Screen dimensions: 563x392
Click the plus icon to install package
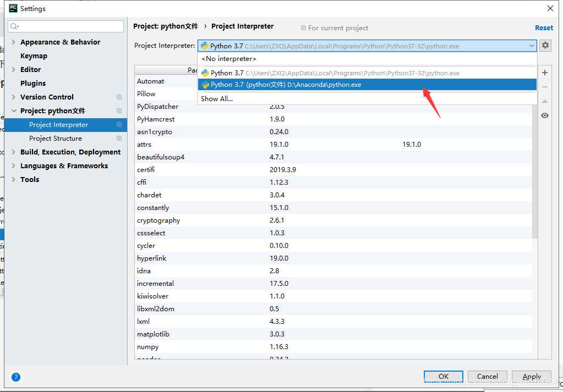(545, 73)
